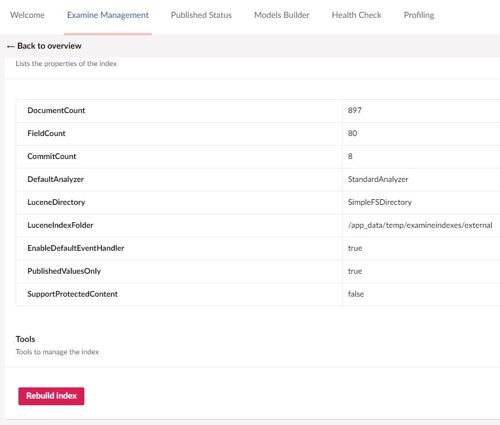Viewport: 500px width, 425px height.
Task: Click the EnableDefaultEventHandler row label
Action: coord(76,248)
